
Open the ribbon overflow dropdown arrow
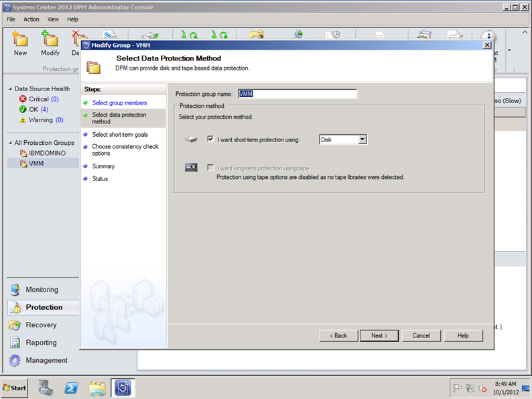coord(509,50)
